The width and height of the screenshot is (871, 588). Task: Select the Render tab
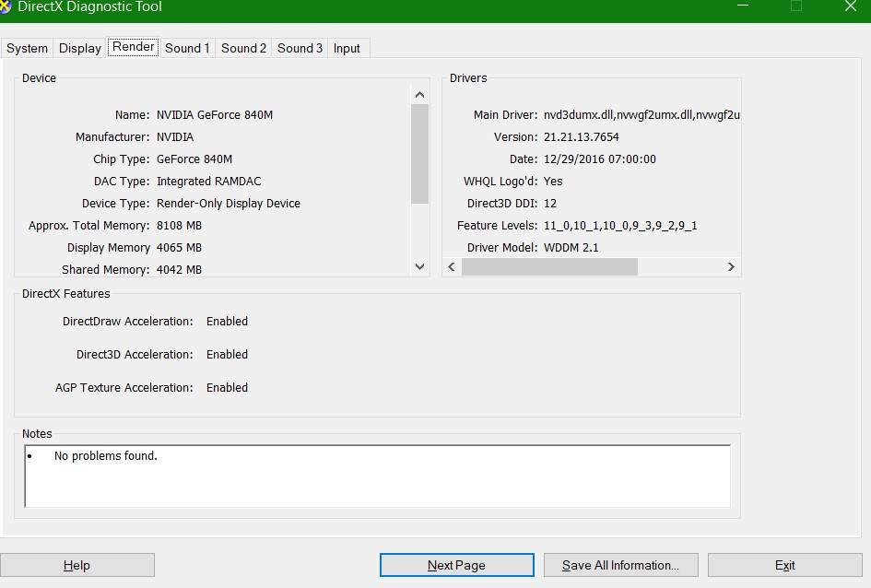pos(134,47)
